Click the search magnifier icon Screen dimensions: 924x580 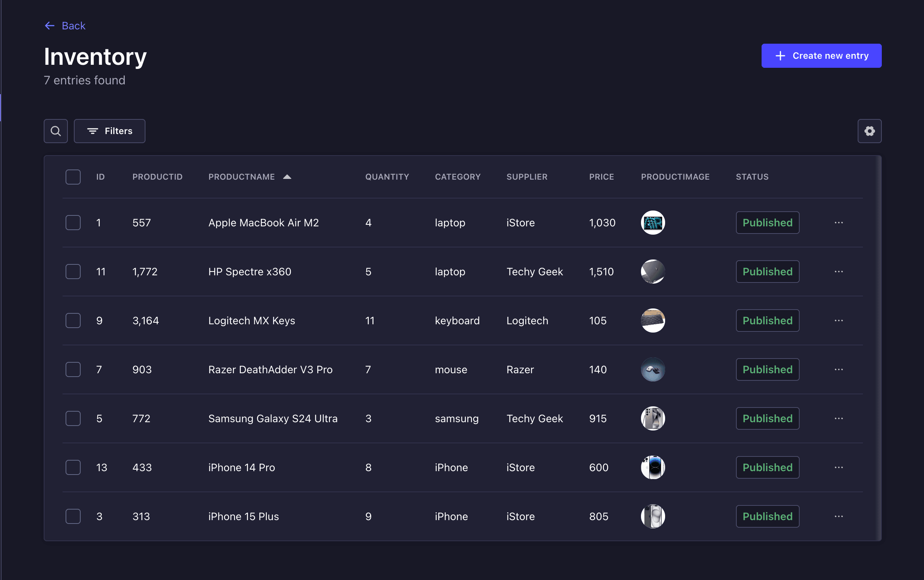coord(56,131)
